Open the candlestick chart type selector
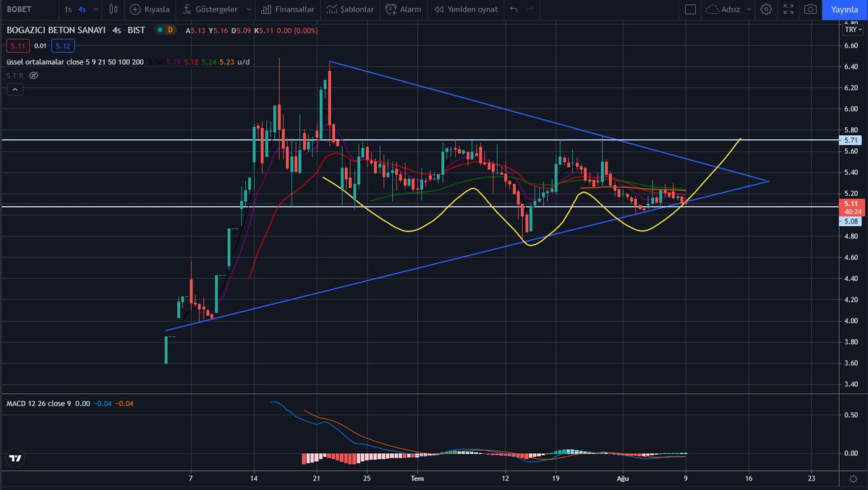The width and height of the screenshot is (868, 490). click(x=114, y=9)
